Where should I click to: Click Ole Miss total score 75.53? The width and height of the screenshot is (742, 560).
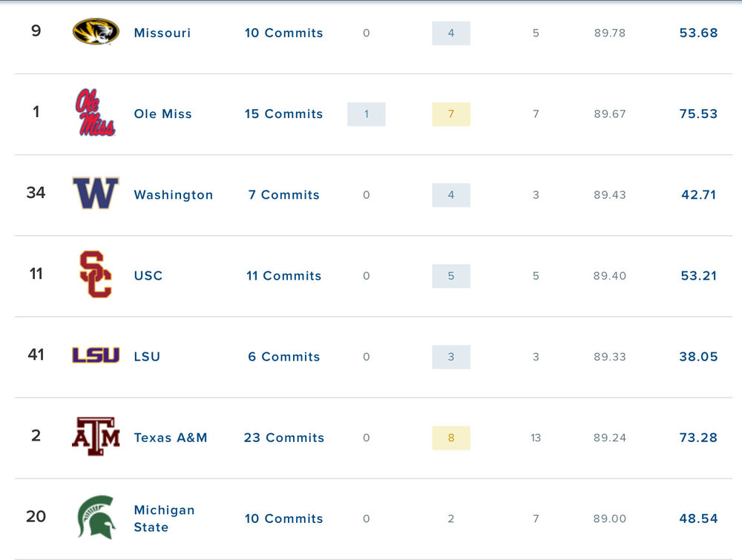698,114
